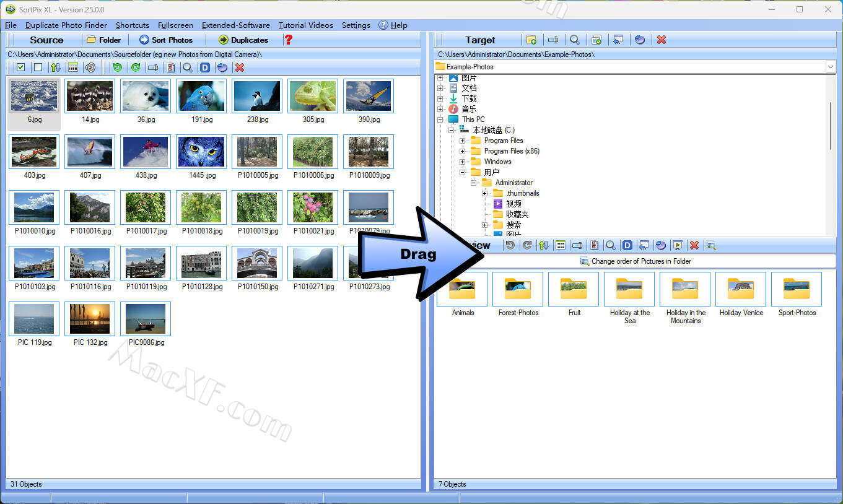This screenshot has height=504, width=843.
Task: Click the green rotate-left icon in Source toolbar
Action: point(117,67)
